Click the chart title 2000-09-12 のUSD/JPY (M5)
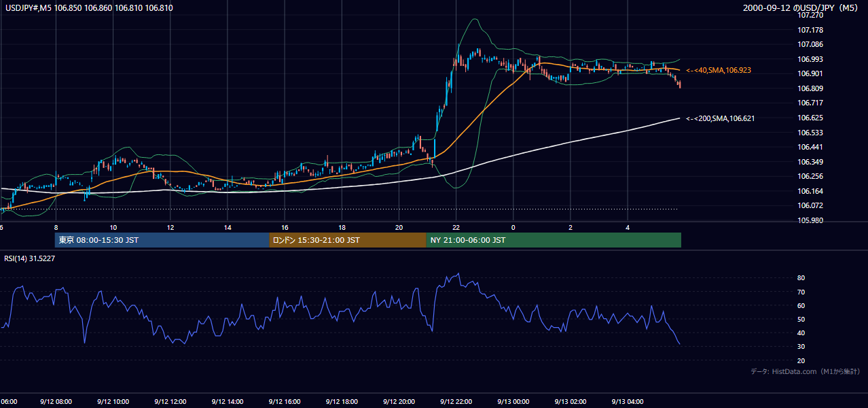This screenshot has width=868, height=408. (x=801, y=8)
